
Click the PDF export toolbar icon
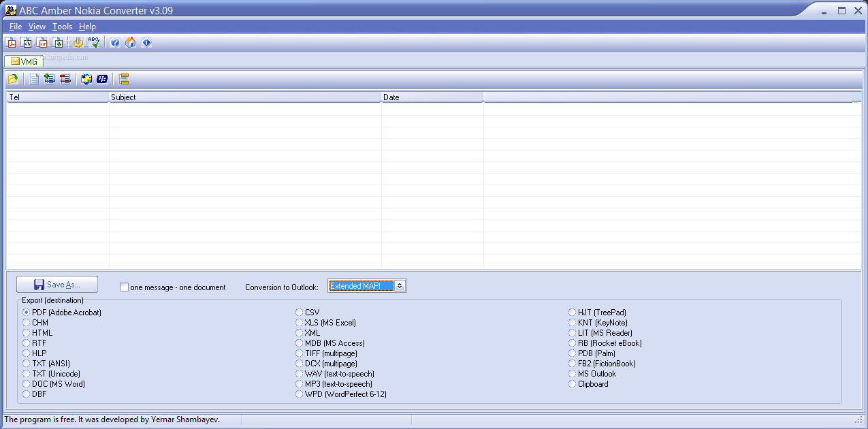(x=11, y=42)
